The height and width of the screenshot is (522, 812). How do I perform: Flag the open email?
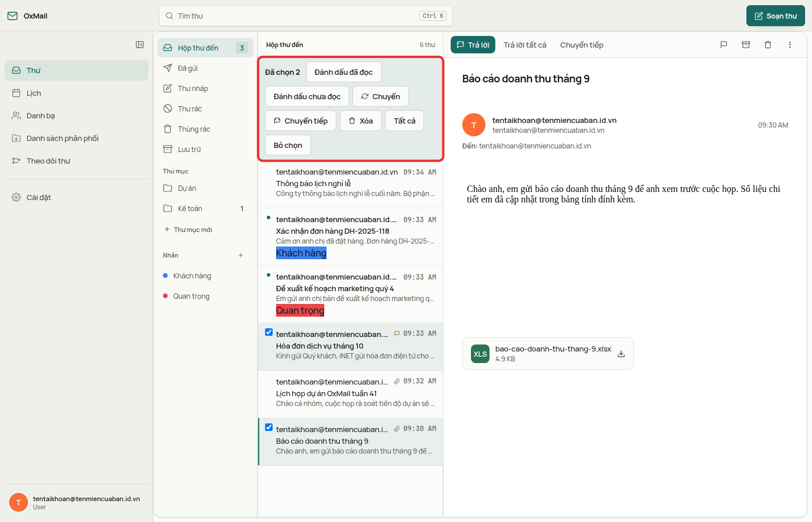(724, 45)
